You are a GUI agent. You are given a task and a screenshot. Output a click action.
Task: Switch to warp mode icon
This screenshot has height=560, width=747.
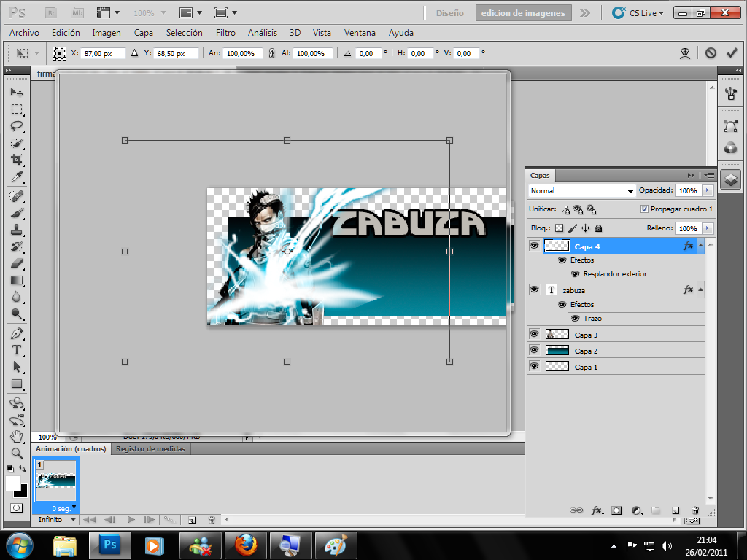(x=684, y=52)
